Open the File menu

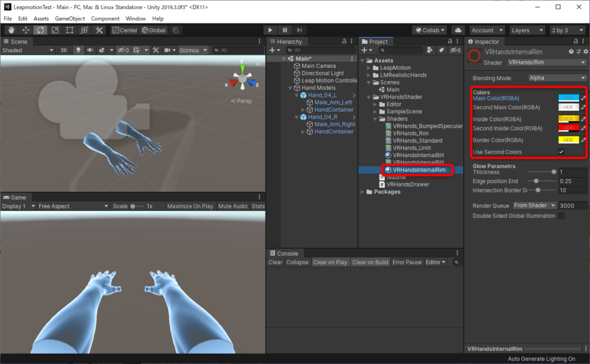(8, 18)
